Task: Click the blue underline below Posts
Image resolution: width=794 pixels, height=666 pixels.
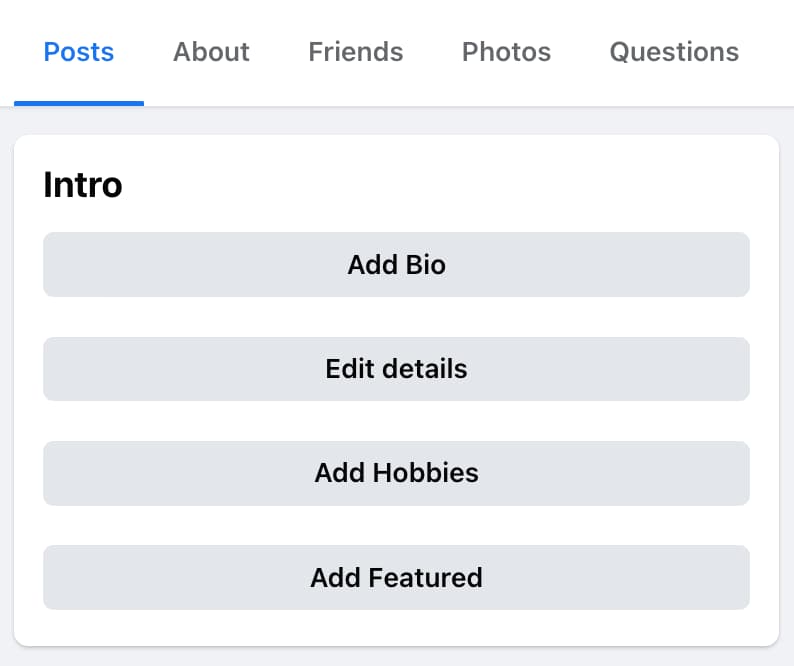Action: pos(79,102)
